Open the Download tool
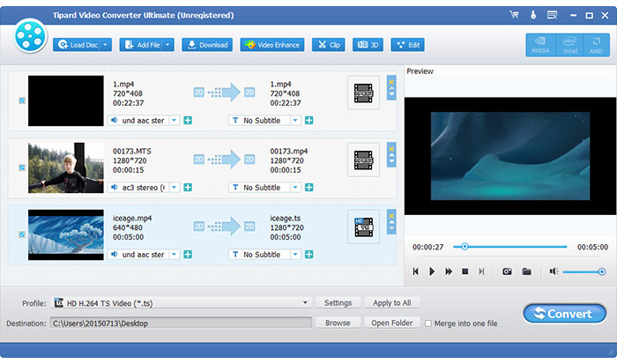Image resolution: width=617 pixels, height=364 pixels. pos(207,45)
